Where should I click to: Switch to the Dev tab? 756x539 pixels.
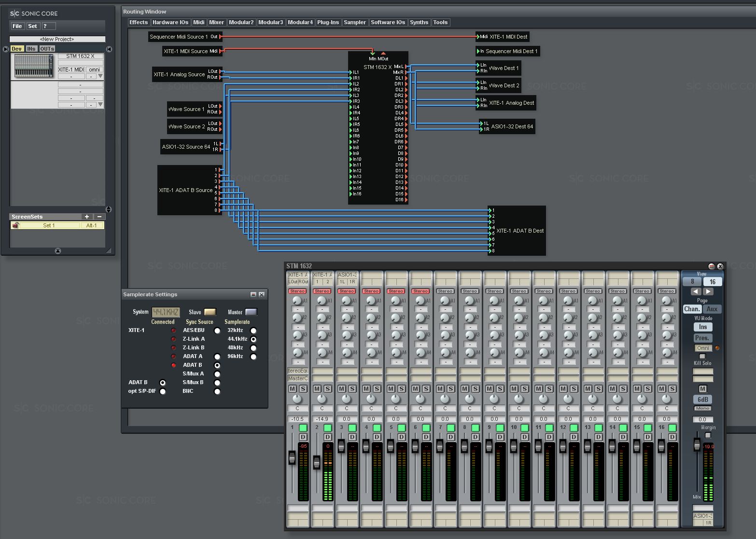click(x=17, y=49)
